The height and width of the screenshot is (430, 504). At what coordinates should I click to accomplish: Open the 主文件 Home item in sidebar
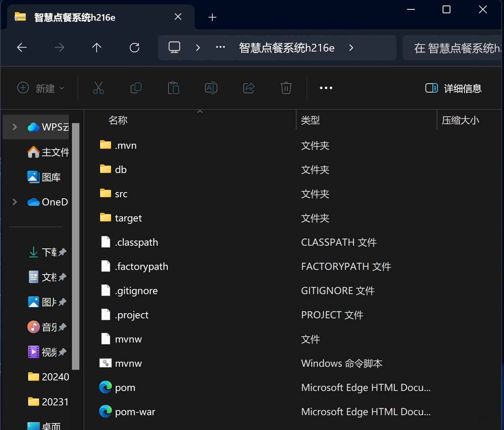click(x=48, y=152)
